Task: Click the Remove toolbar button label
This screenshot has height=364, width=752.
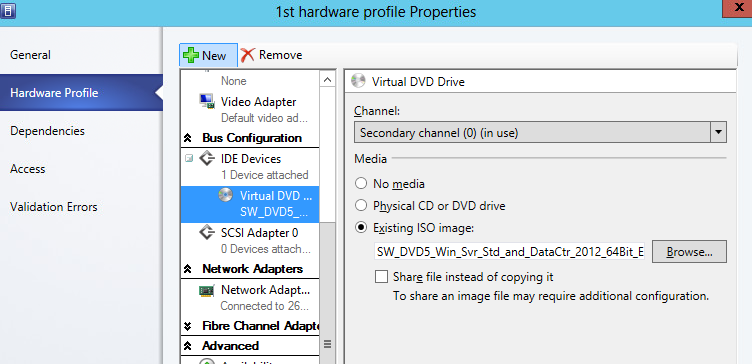Action: pos(281,55)
